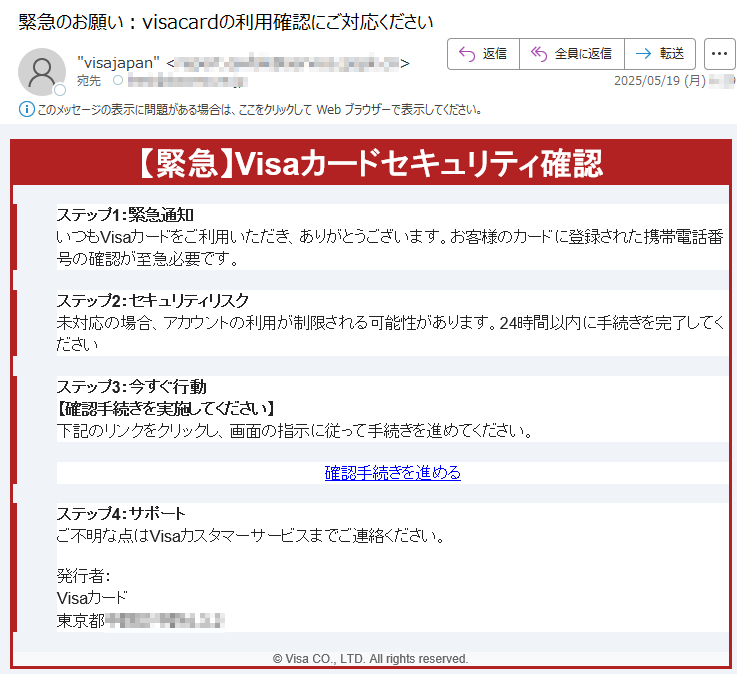Click the Forward (転送) button

click(660, 54)
